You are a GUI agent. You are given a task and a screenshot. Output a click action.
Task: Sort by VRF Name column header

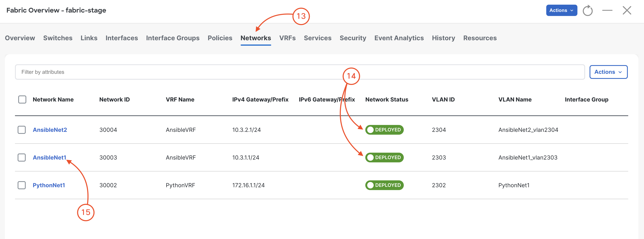[180, 99]
